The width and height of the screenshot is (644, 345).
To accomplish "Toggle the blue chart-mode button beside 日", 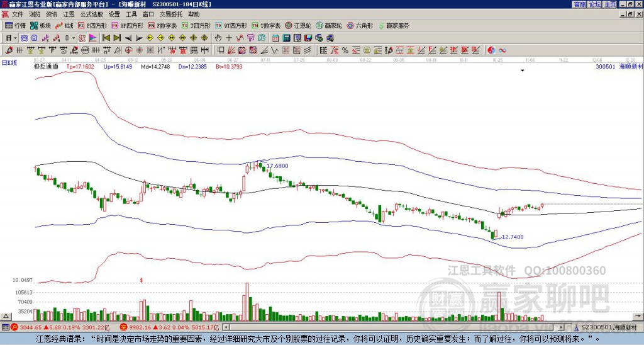I will pyautogui.click(x=23, y=38).
